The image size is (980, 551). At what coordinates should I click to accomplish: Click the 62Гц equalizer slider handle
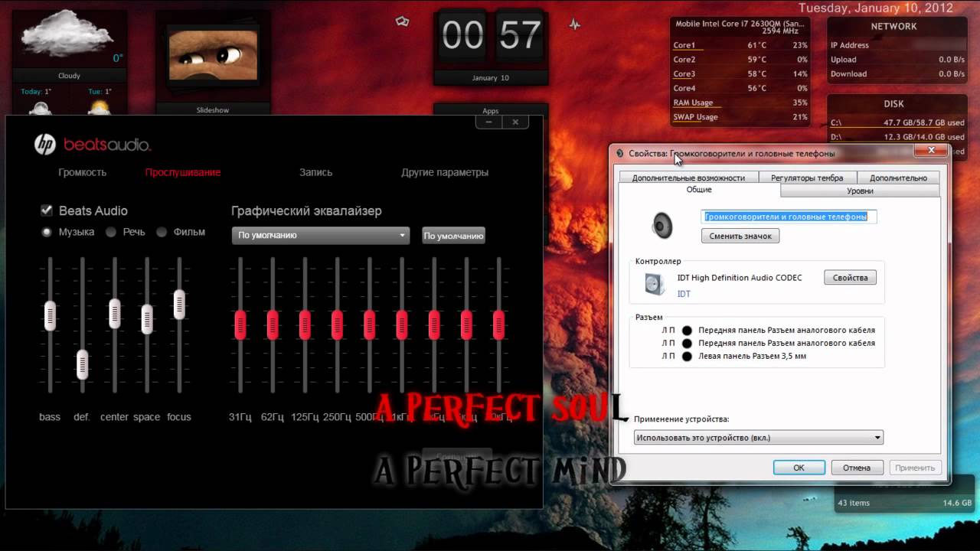click(273, 325)
